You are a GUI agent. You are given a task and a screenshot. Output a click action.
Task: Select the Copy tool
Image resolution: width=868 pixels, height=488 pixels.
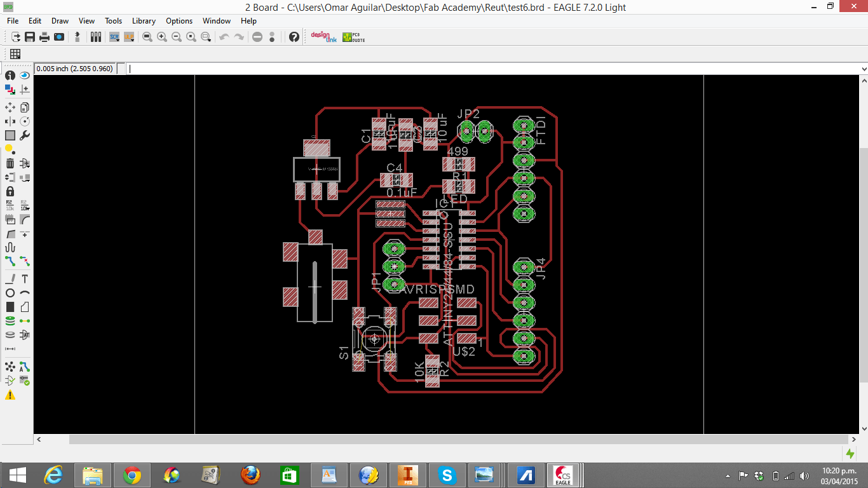click(x=25, y=107)
